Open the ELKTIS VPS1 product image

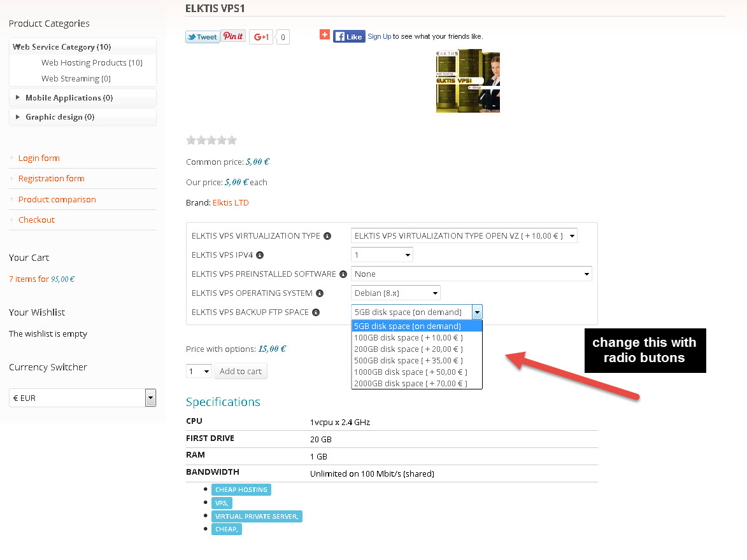pos(468,81)
